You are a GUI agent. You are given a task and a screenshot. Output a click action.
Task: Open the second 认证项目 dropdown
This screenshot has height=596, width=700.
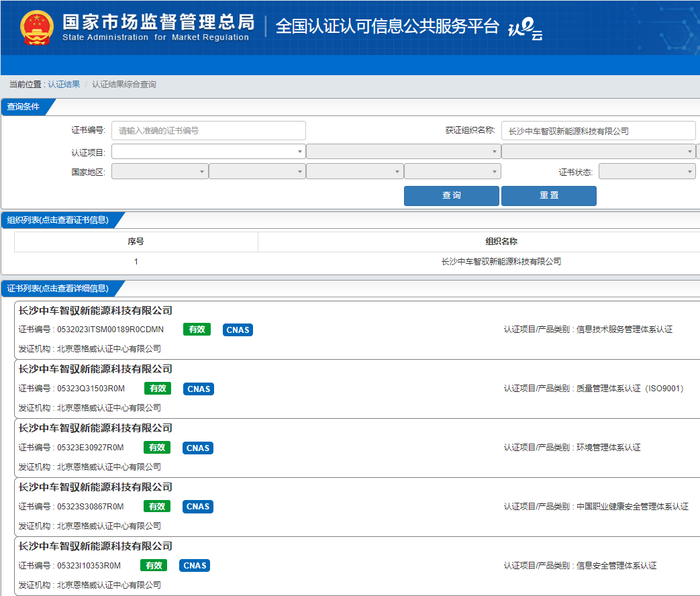[x=403, y=152]
